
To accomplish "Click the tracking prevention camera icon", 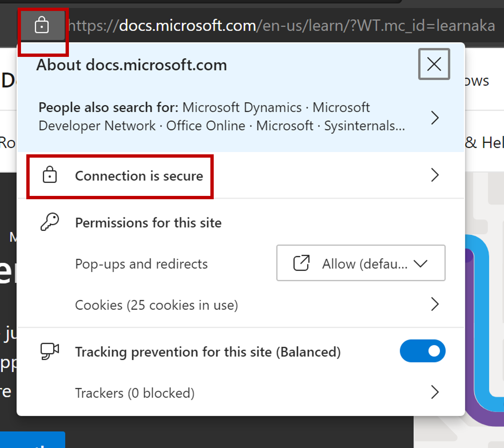I will (x=50, y=351).
